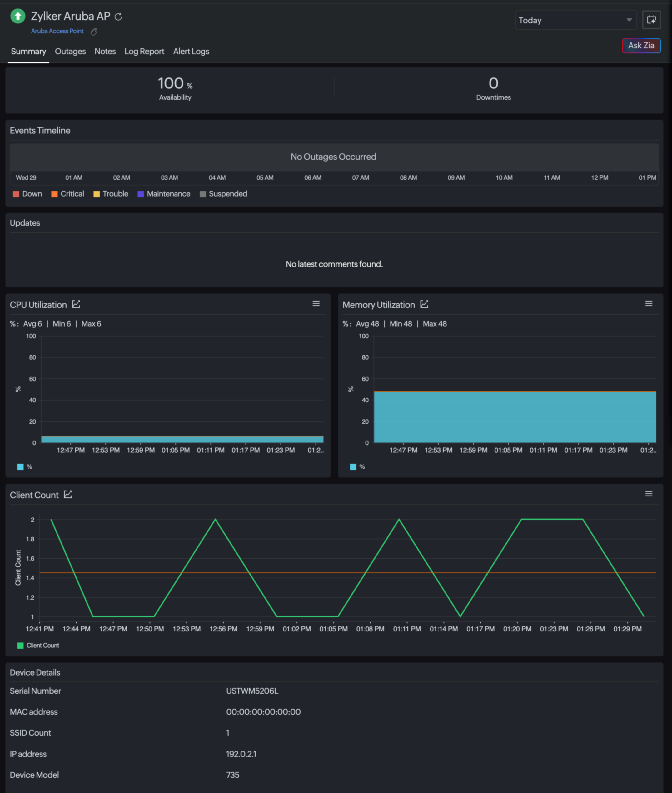The height and width of the screenshot is (793, 672).
Task: Refresh the Zylker Aruba AP device data
Action: [118, 16]
